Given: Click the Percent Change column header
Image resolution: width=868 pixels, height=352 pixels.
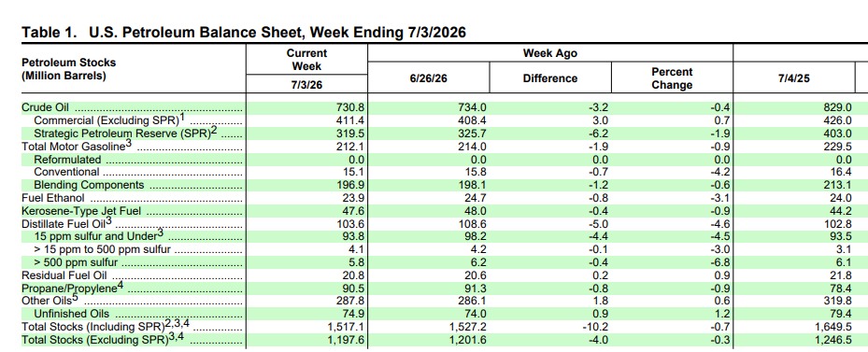Looking at the screenshot, I should pos(672,78).
